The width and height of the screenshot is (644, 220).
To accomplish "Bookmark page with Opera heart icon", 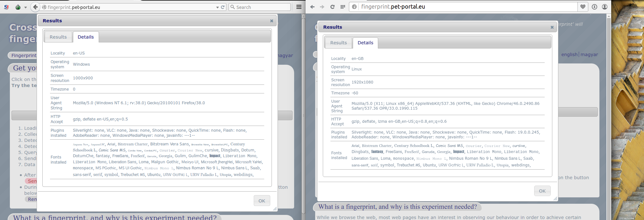I will tap(583, 7).
